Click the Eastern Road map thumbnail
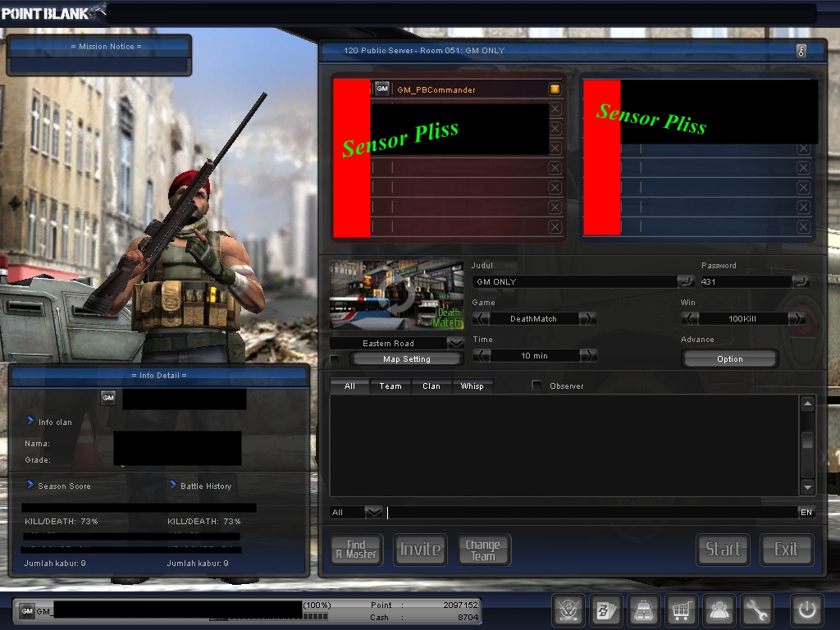 coord(396,295)
